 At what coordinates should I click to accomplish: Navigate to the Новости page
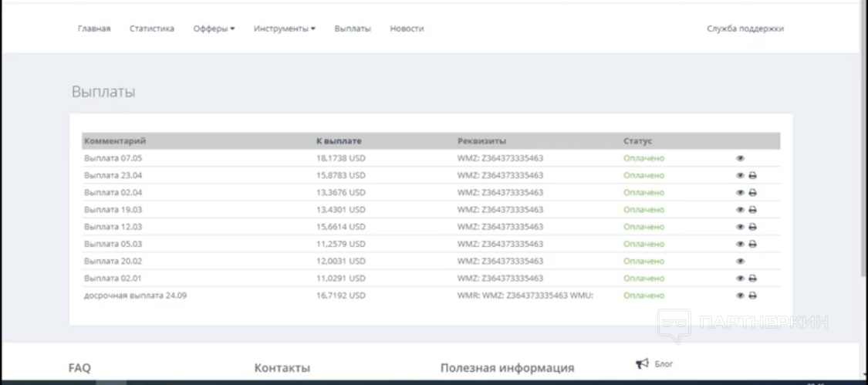click(x=407, y=29)
